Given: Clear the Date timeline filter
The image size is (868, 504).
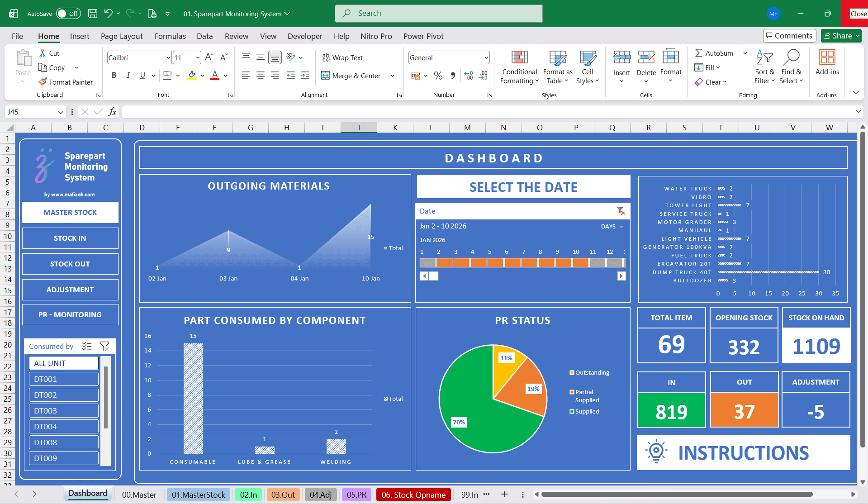Looking at the screenshot, I should point(621,211).
